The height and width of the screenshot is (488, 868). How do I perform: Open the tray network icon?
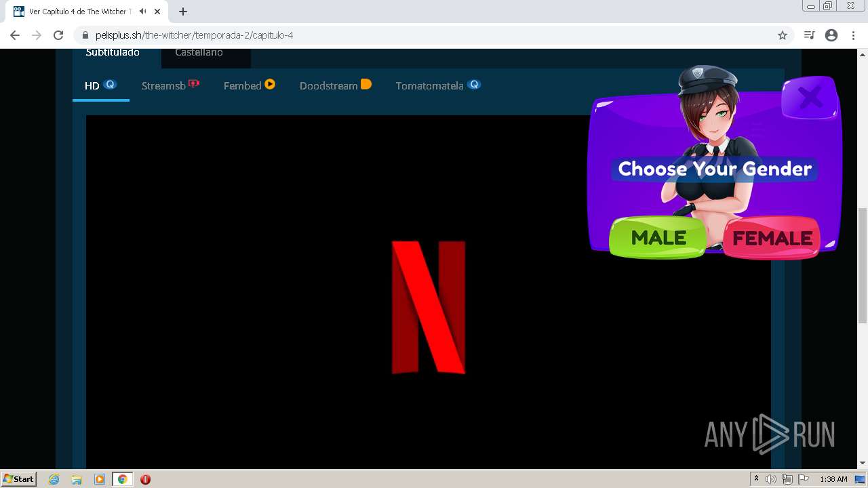787,479
